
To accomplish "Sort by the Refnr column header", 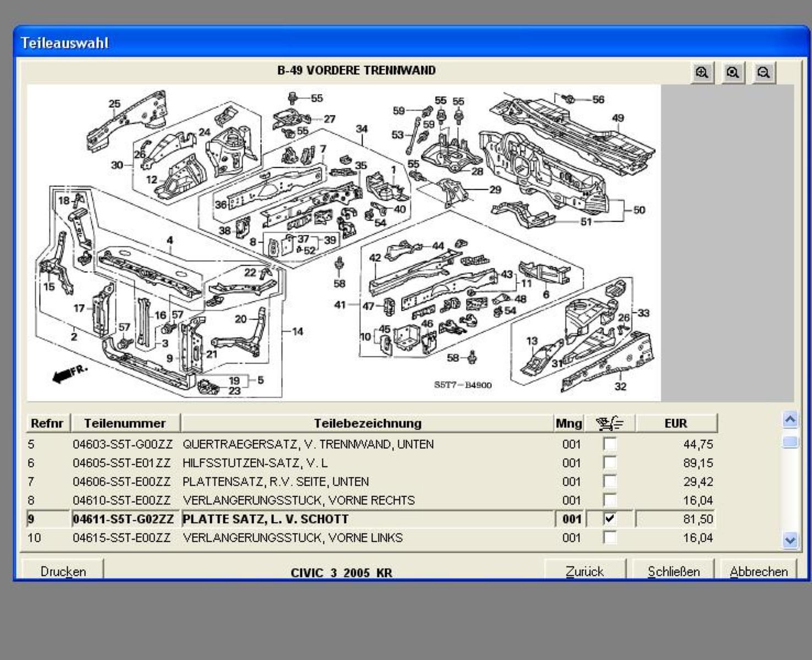I will click(x=47, y=423).
